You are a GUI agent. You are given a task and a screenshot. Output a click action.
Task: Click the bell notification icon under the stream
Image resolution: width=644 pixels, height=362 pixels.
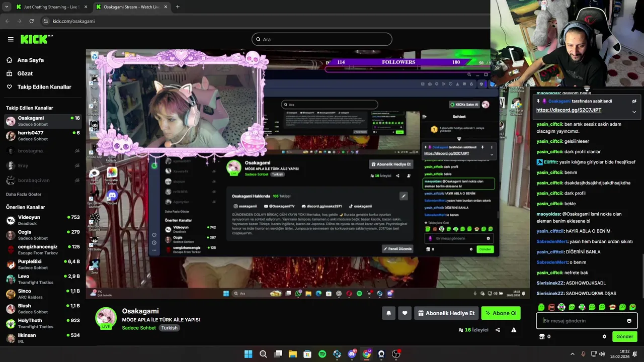[x=388, y=313]
